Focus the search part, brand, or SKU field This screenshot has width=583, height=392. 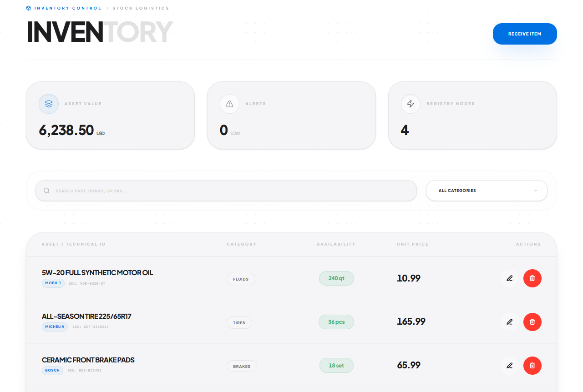point(226,191)
